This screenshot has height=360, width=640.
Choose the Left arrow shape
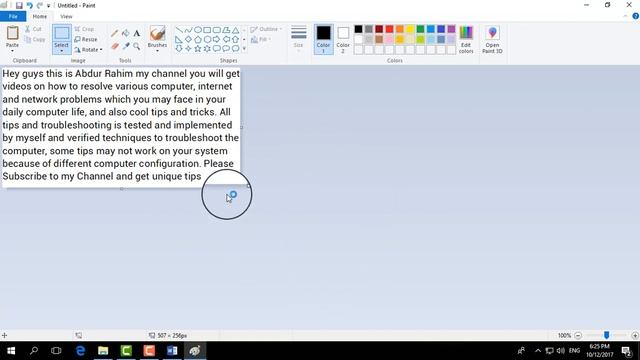pos(226,39)
